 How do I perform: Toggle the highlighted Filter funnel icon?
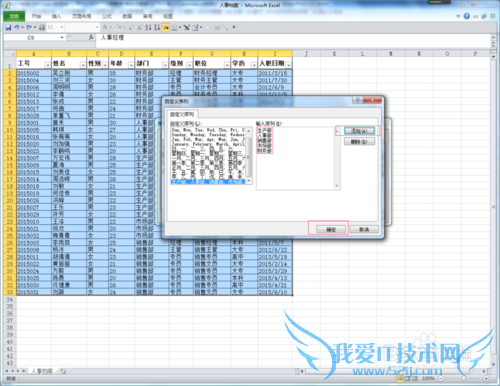166,27
